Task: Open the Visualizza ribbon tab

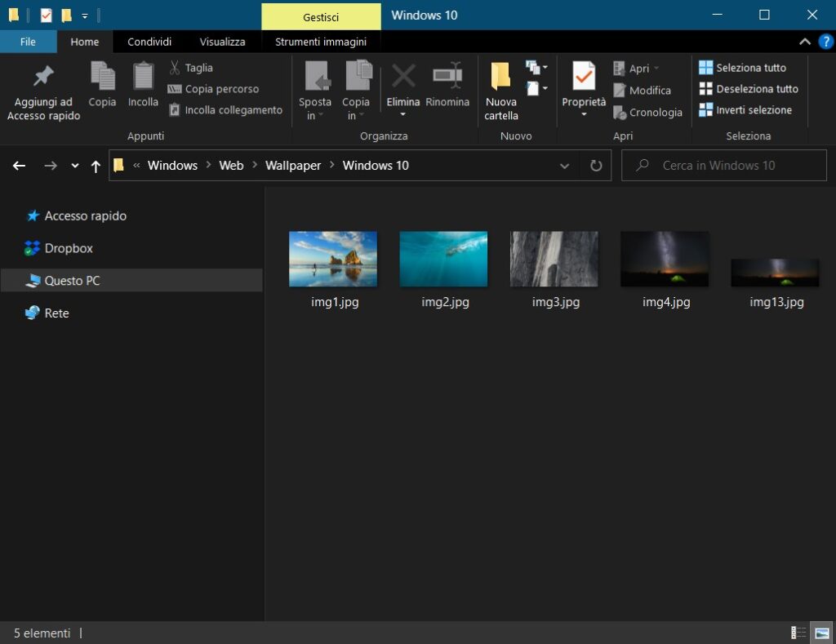Action: click(222, 42)
